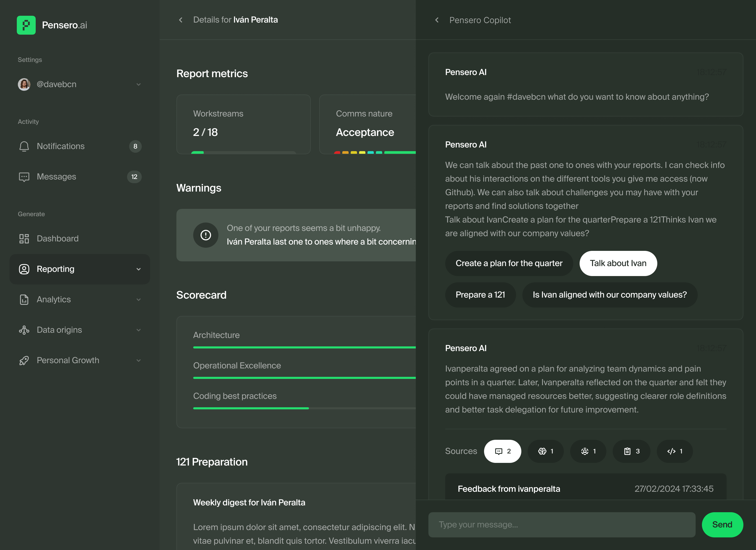Click the Analytics document chart icon
The image size is (756, 550).
pyautogui.click(x=24, y=299)
